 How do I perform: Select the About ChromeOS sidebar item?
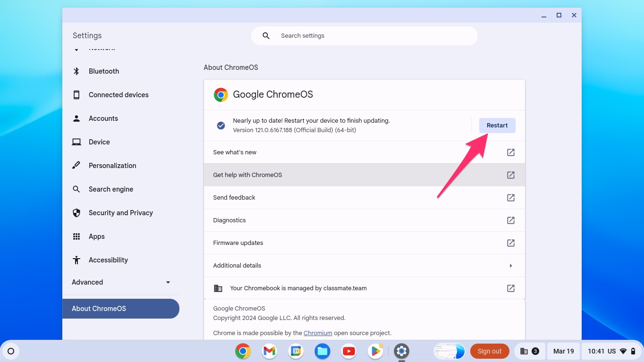(121, 309)
